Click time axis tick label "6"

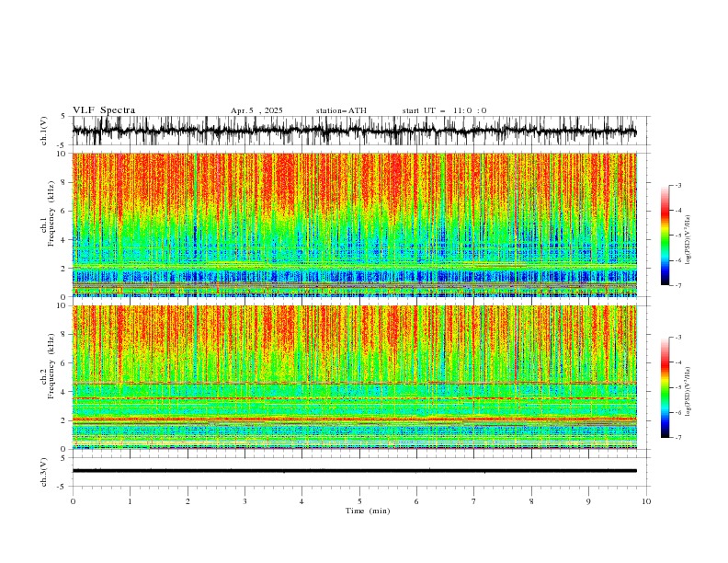tap(416, 501)
